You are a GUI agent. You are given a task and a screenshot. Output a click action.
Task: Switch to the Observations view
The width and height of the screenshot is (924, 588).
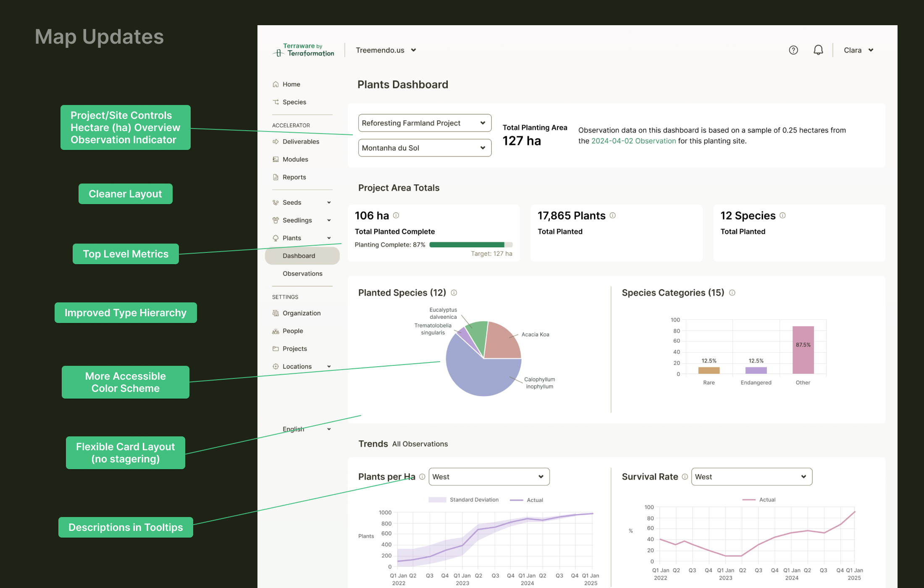coord(302,273)
